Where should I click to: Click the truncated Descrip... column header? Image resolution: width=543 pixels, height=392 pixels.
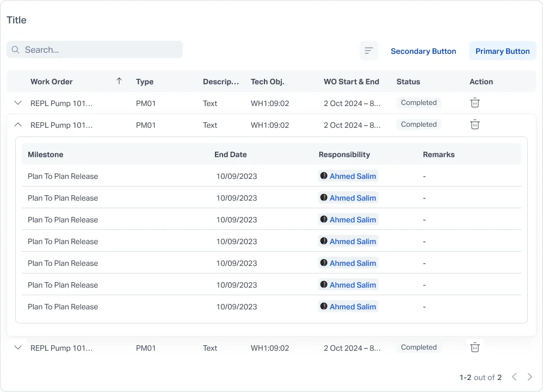[221, 82]
